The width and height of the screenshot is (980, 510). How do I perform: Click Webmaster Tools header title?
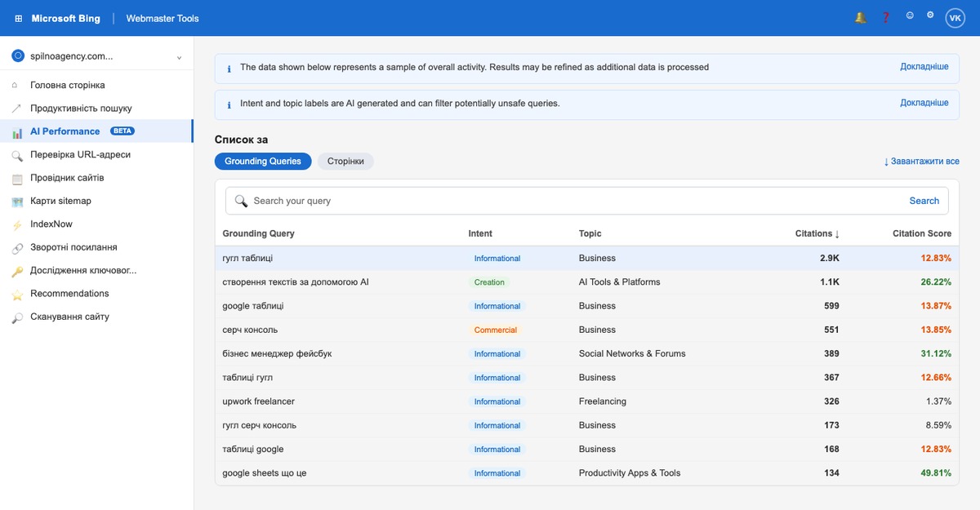(x=163, y=18)
